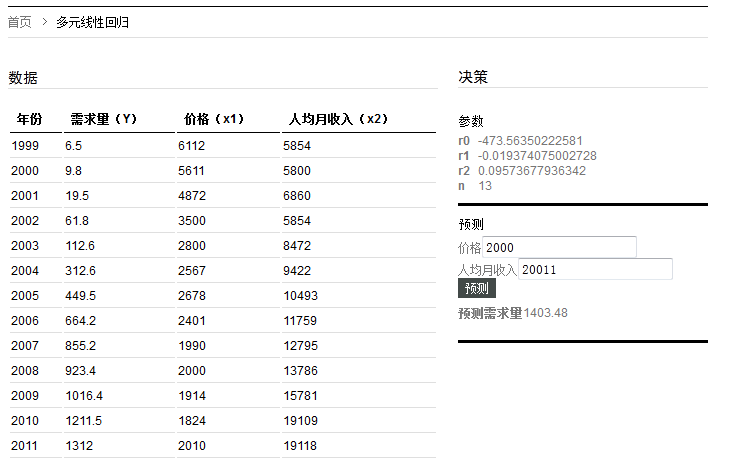
Task: Click the 2011 year row cell
Action: point(25,446)
